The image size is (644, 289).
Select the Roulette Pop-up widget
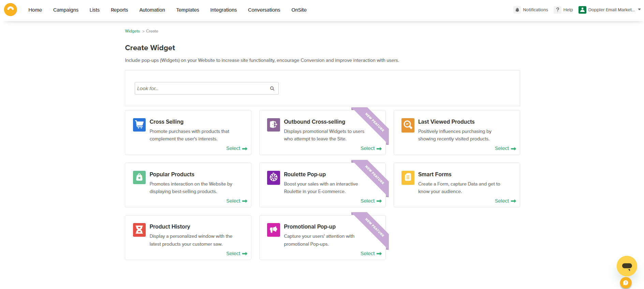point(370,201)
